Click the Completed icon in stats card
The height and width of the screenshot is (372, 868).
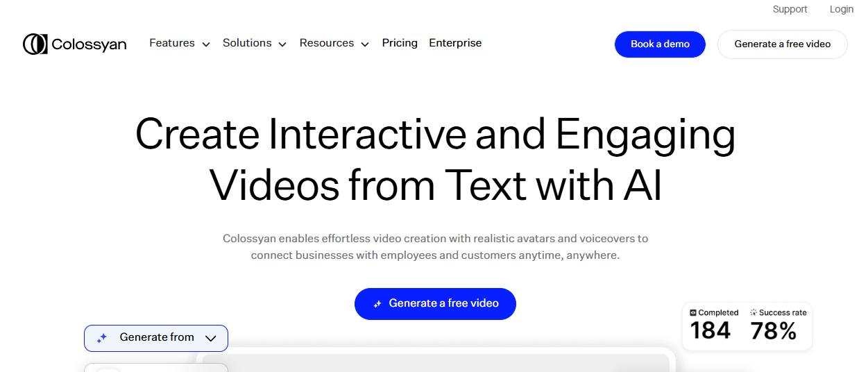pos(693,313)
